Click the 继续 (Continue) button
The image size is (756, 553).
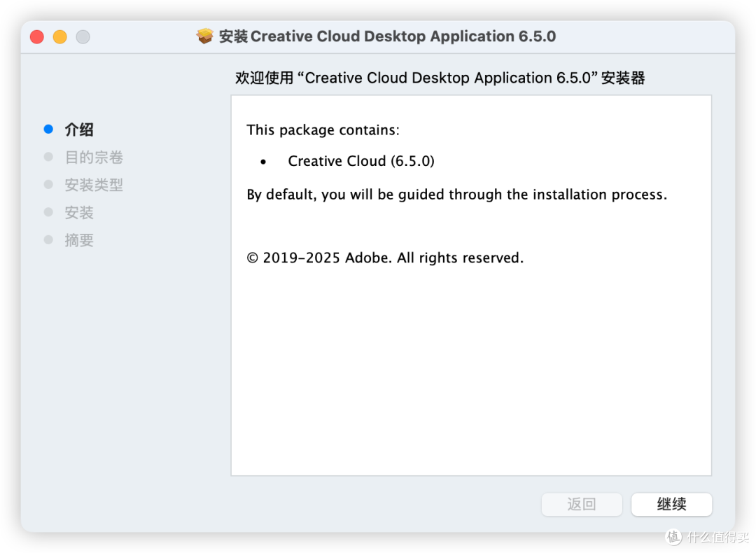tap(671, 504)
